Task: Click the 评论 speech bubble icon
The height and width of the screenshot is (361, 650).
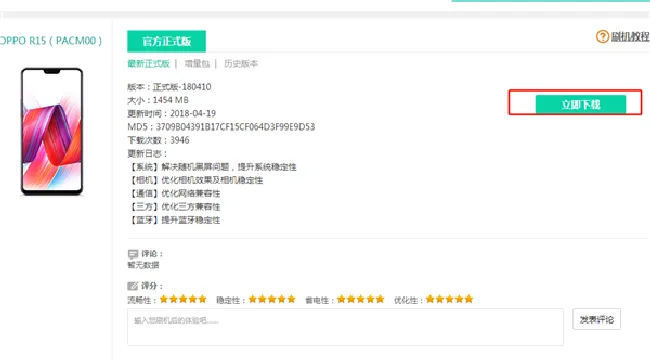Action: pyautogui.click(x=133, y=254)
